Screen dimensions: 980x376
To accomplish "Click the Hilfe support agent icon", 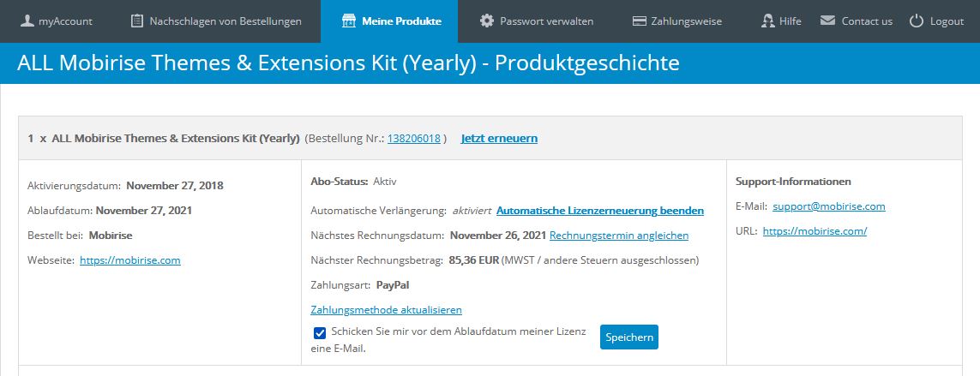I will pyautogui.click(x=767, y=21).
